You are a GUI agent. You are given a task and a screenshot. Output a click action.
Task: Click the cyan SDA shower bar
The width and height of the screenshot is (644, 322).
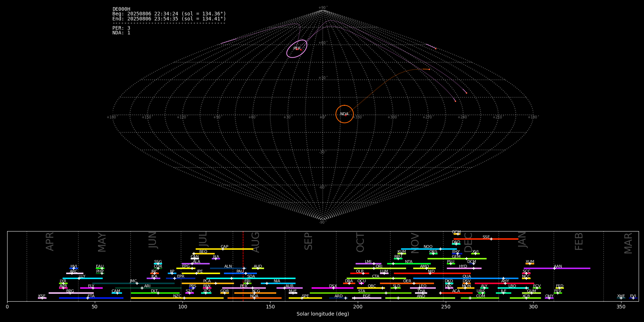click(x=251, y=278)
